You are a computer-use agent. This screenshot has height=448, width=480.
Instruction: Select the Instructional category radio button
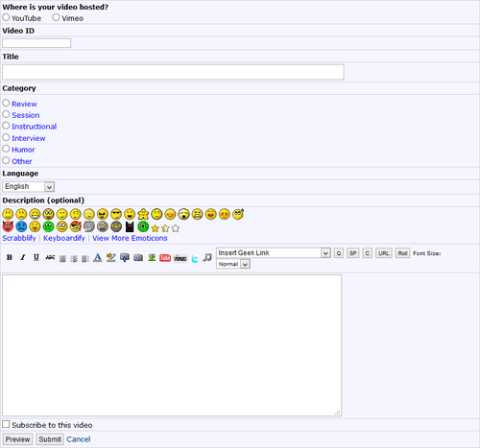click(6, 126)
